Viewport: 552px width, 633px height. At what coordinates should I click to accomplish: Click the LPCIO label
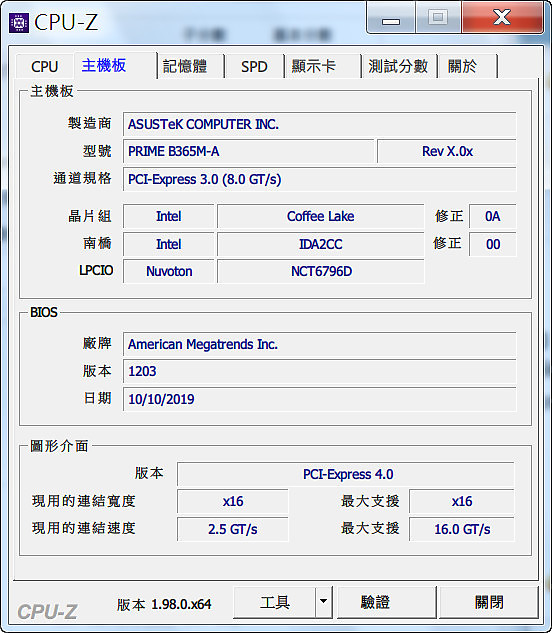click(96, 270)
